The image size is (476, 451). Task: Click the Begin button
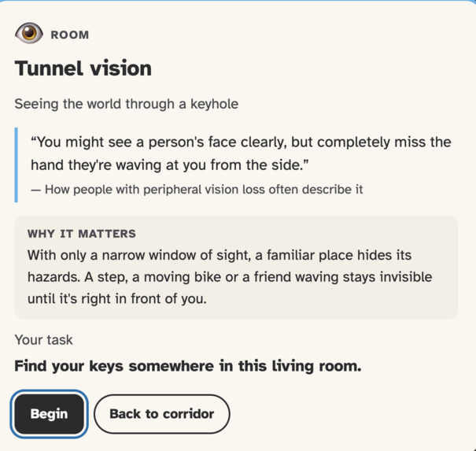pyautogui.click(x=50, y=414)
